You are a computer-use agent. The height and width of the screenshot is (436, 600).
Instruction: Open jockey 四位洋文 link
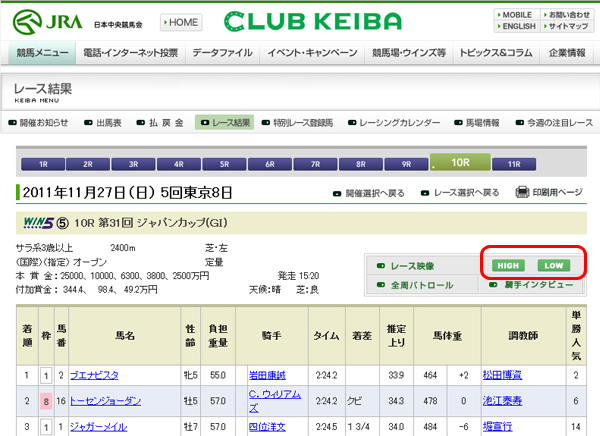pyautogui.click(x=267, y=427)
